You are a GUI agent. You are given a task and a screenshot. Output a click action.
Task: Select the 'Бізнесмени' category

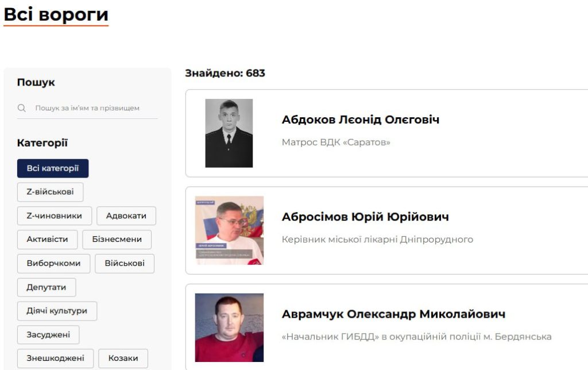coord(117,240)
